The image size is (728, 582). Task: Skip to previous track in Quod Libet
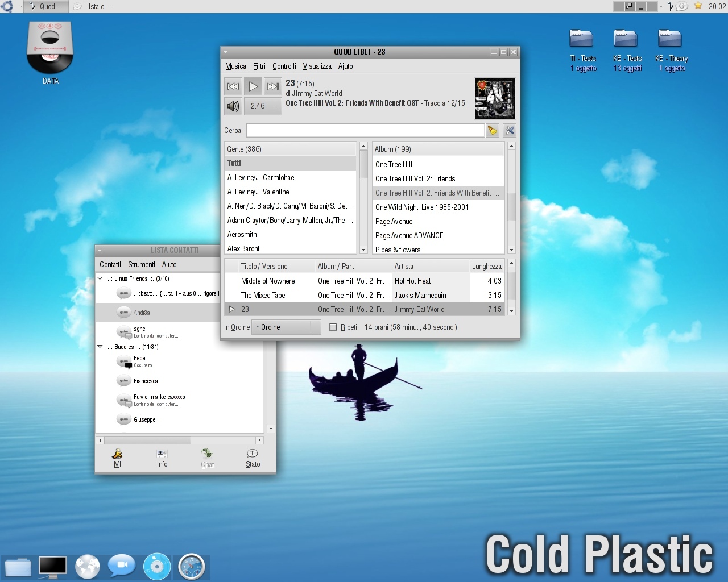(233, 86)
